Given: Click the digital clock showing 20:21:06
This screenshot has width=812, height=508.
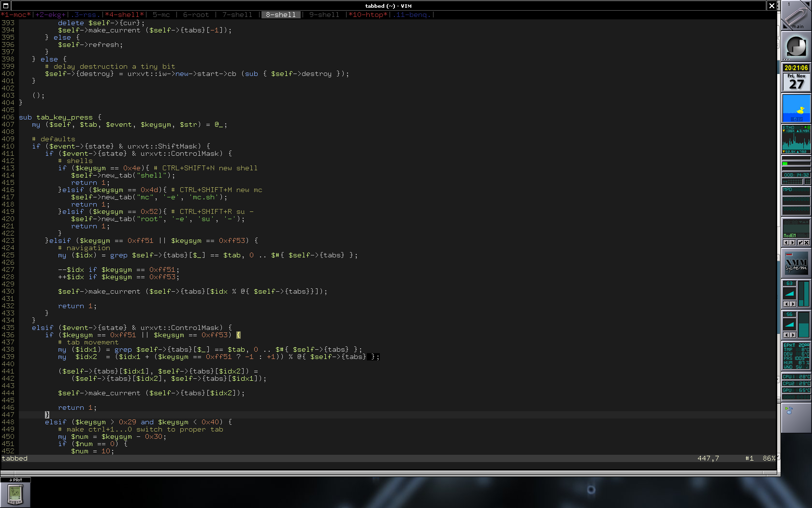Looking at the screenshot, I should tap(796, 68).
